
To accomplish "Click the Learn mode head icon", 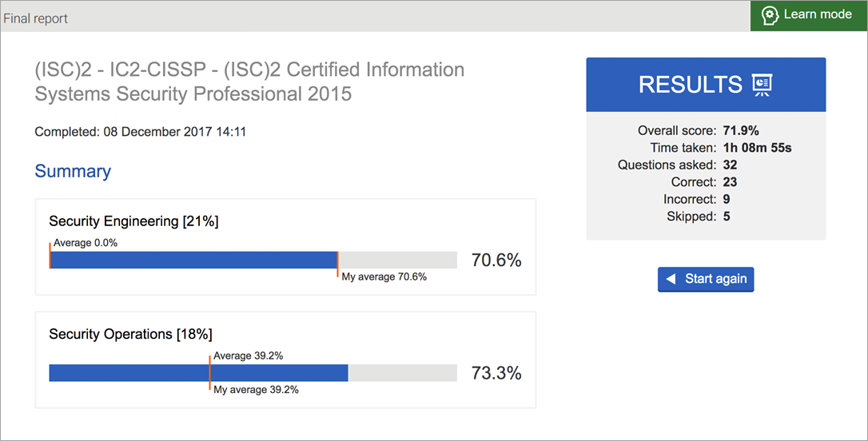I will 770,15.
